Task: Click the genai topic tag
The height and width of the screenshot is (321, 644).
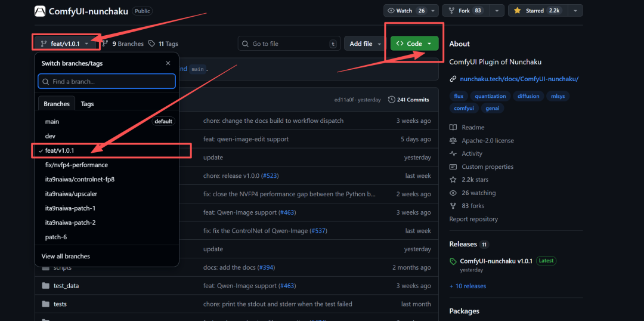Action: pos(493,108)
